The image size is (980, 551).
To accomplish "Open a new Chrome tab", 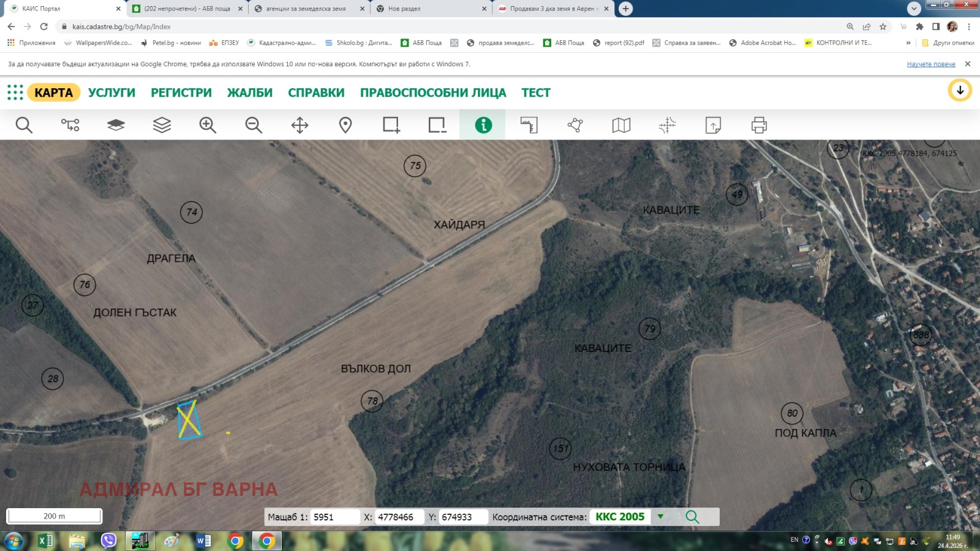I will click(x=625, y=9).
